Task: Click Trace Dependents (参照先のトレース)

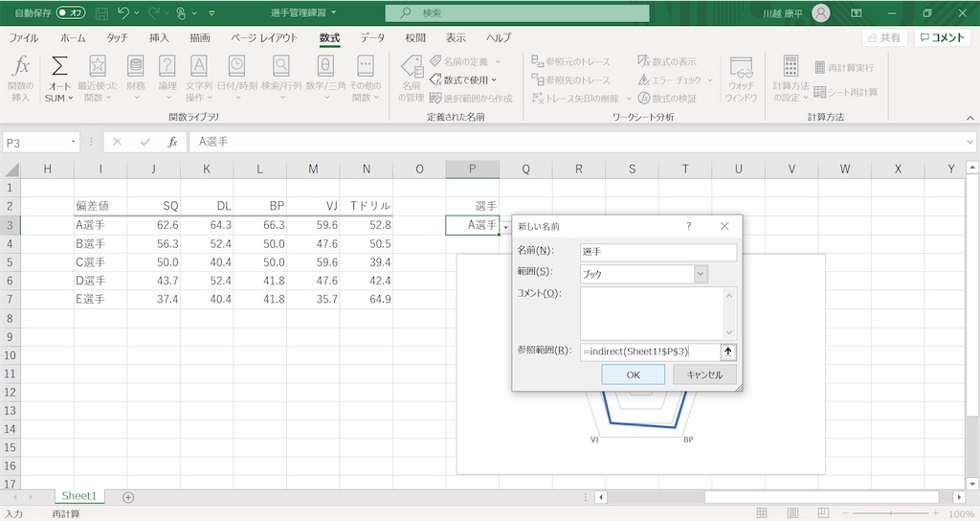Action: tap(570, 80)
